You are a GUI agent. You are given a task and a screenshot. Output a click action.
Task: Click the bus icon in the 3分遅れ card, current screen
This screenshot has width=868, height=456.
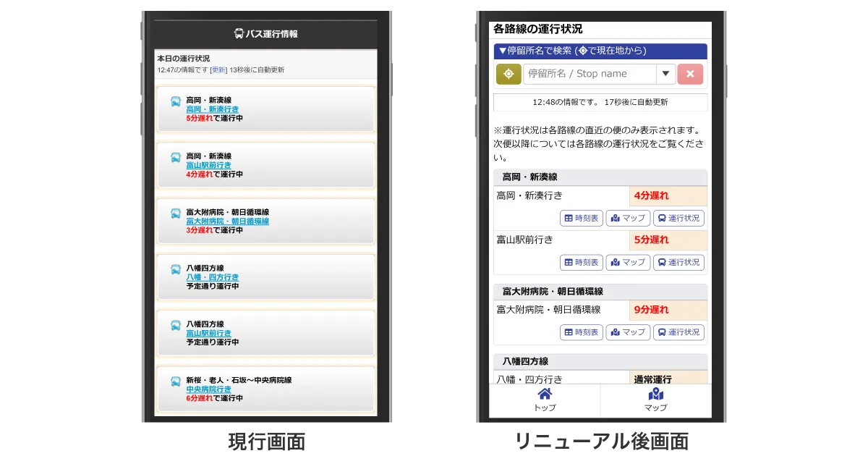[176, 214]
